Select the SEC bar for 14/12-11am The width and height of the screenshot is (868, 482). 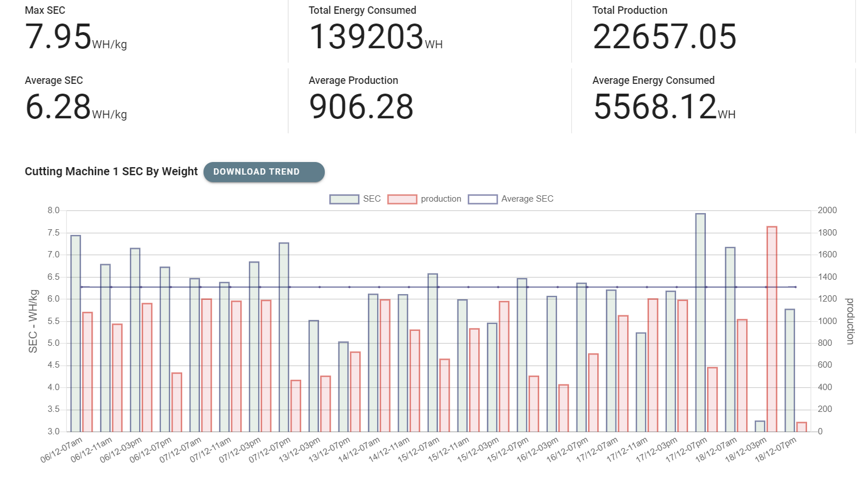[x=403, y=364]
